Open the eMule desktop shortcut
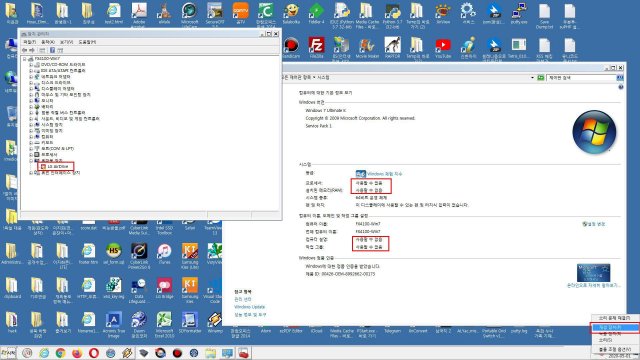 pyautogui.click(x=164, y=14)
